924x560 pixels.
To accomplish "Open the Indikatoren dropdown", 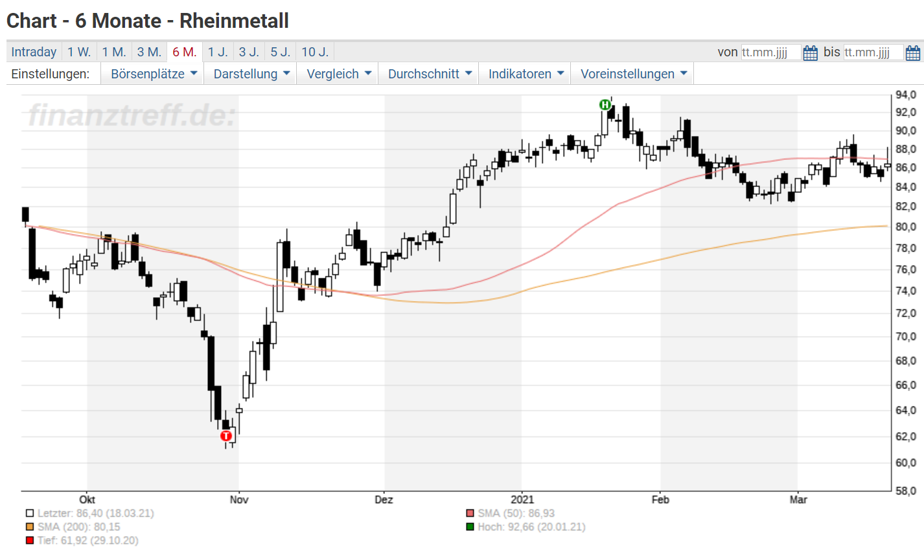I will [525, 74].
